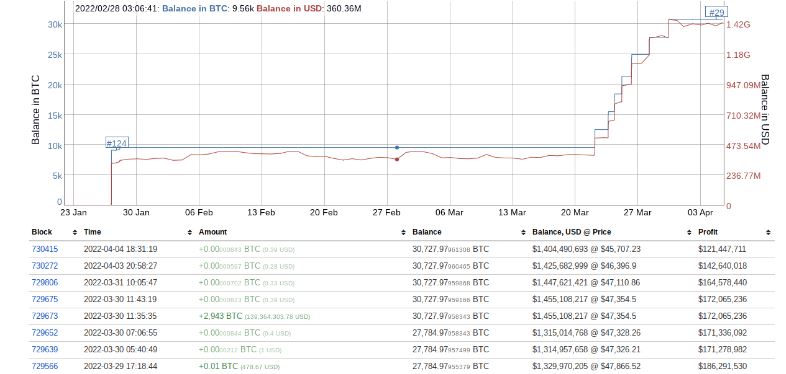Click profit value $171,336,092
Image resolution: width=786 pixels, height=374 pixels.
722,332
